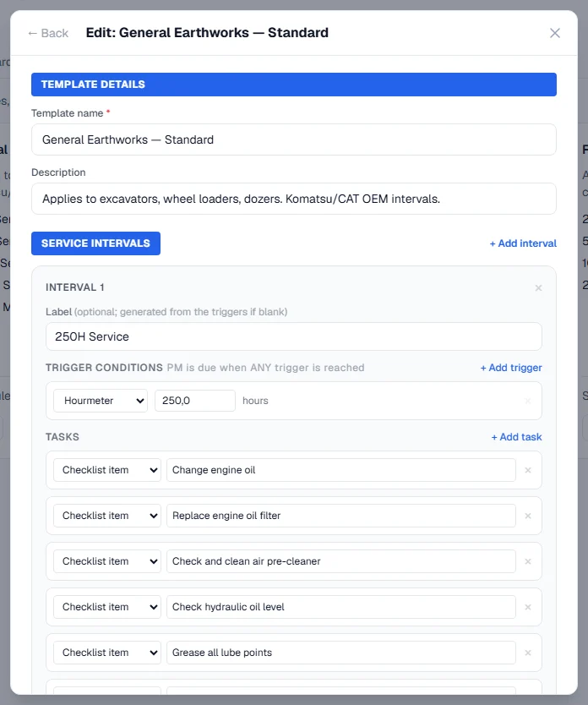This screenshot has width=588, height=705.
Task: Edit the Grease all lube points field
Action: 341,653
